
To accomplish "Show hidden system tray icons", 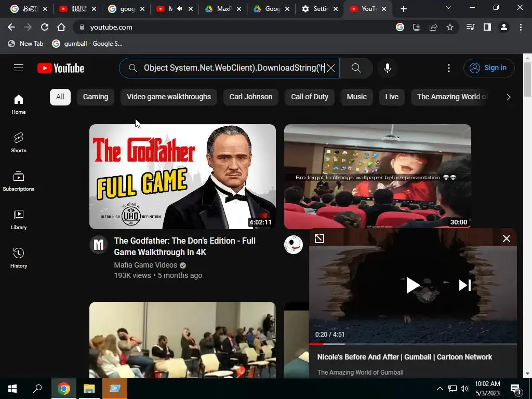I will coord(440,389).
